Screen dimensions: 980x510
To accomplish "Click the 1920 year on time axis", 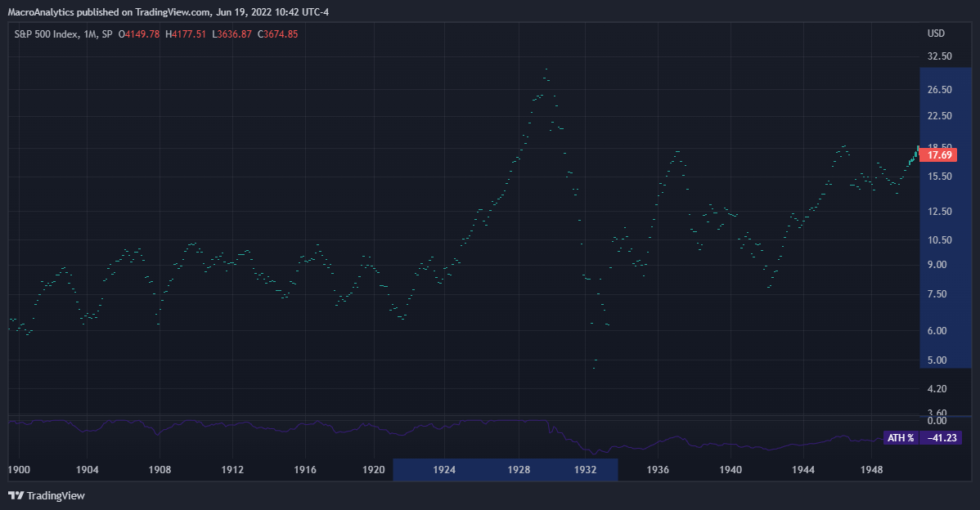I will click(x=374, y=469).
